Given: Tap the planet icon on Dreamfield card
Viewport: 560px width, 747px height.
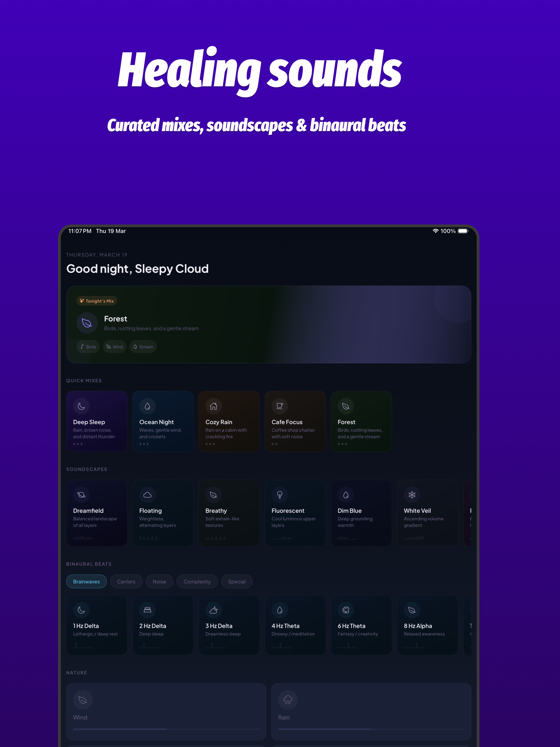Looking at the screenshot, I should (81, 495).
